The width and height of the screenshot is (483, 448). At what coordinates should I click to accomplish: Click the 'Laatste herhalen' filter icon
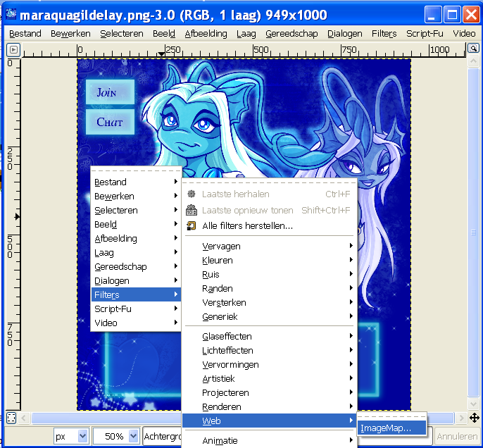[192, 194]
